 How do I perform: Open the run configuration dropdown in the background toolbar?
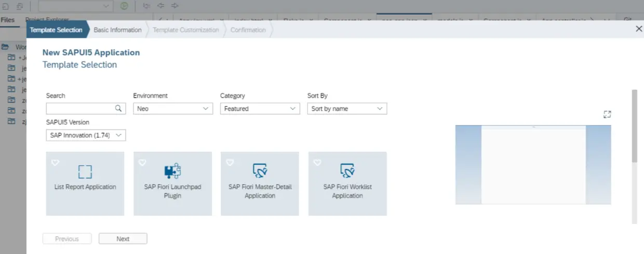(x=76, y=6)
